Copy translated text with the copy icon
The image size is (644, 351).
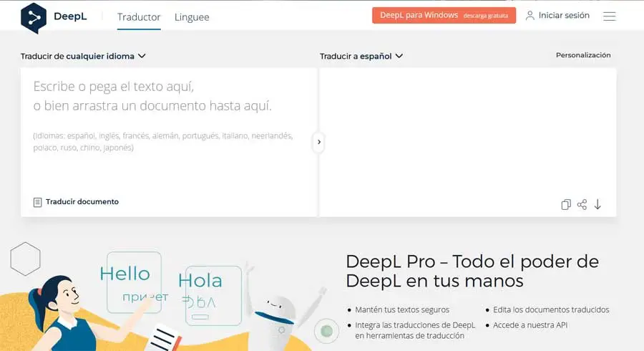tap(565, 204)
